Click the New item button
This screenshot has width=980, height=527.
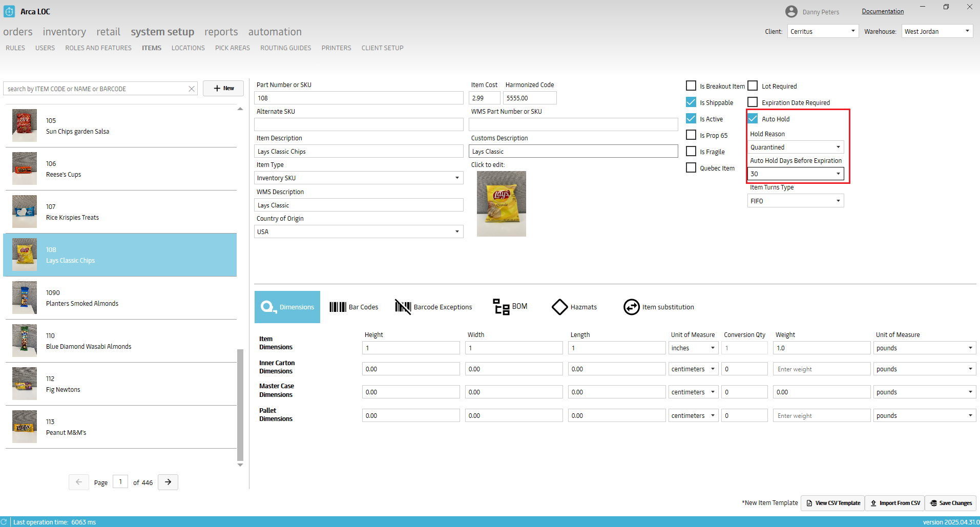coord(223,88)
